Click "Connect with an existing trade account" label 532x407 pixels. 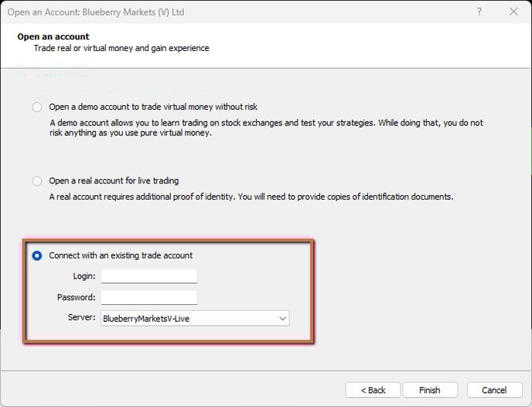pos(121,255)
